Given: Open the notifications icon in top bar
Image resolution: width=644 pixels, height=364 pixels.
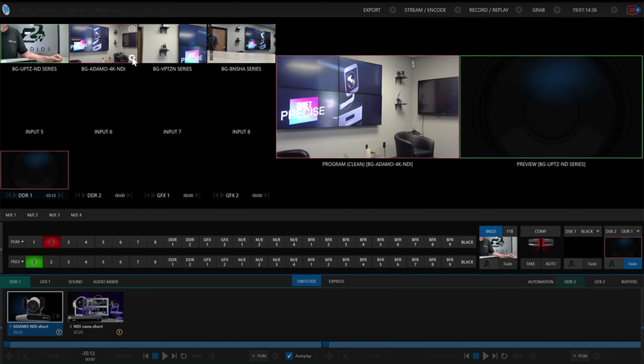Looking at the screenshot, I should [633, 10].
